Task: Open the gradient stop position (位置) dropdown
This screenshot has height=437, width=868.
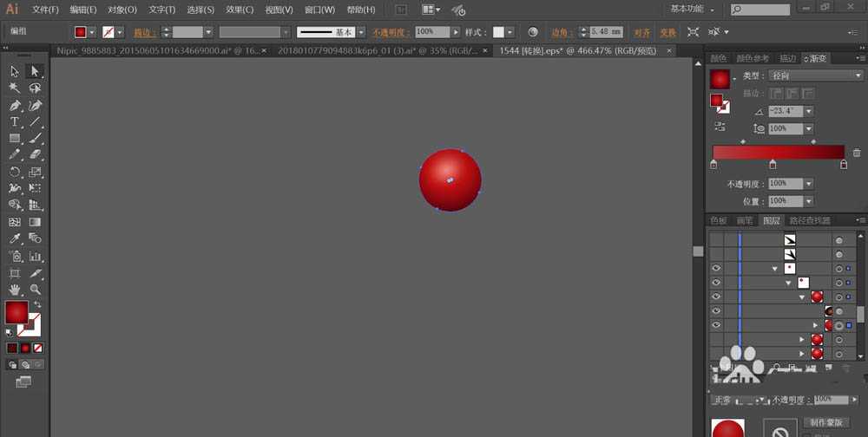Action: click(x=809, y=201)
